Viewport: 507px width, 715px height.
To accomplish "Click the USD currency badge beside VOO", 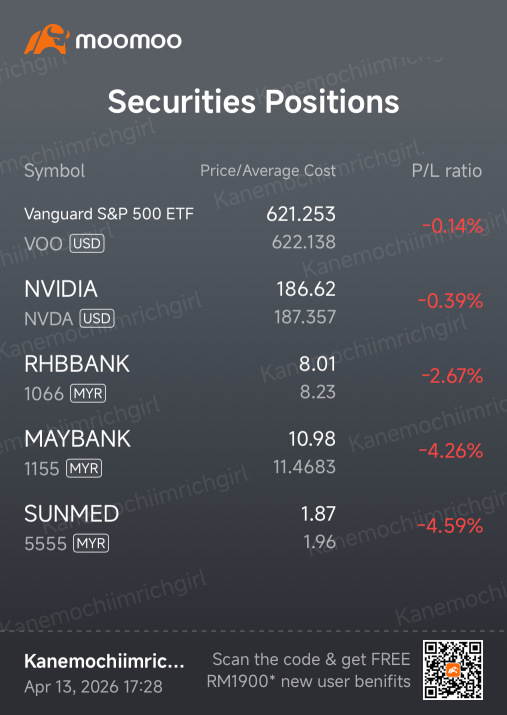I will click(x=87, y=244).
